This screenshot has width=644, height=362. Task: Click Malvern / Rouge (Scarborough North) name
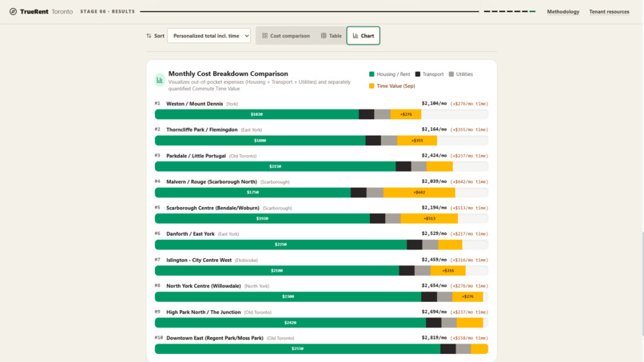212,181
